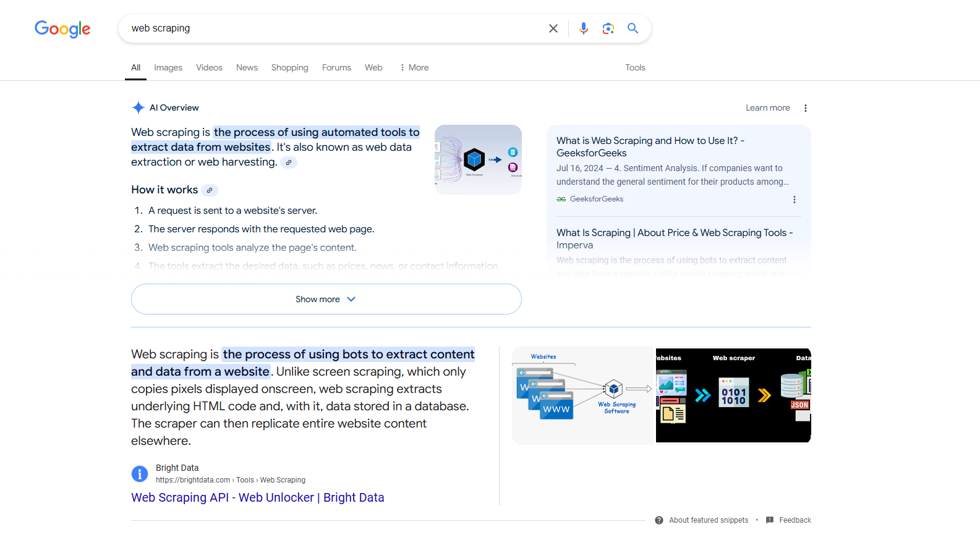980x540 pixels.
Task: Click the magnifying glass search button
Action: [x=633, y=28]
